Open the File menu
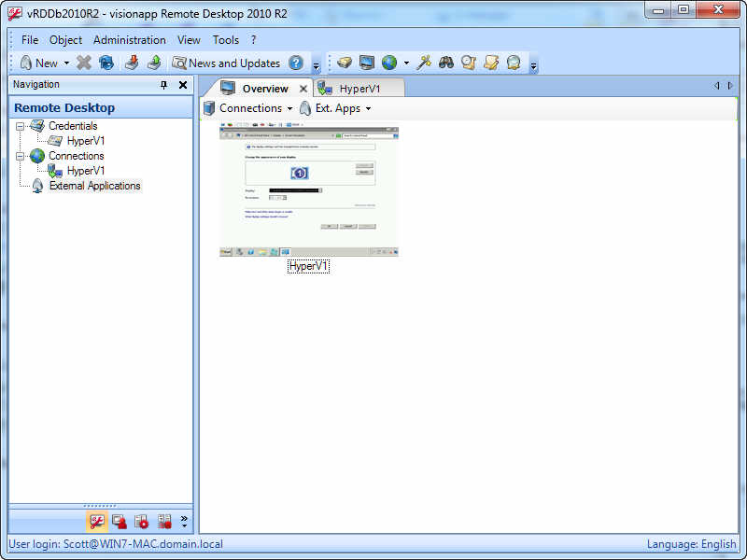This screenshot has height=560, width=747. [30, 40]
